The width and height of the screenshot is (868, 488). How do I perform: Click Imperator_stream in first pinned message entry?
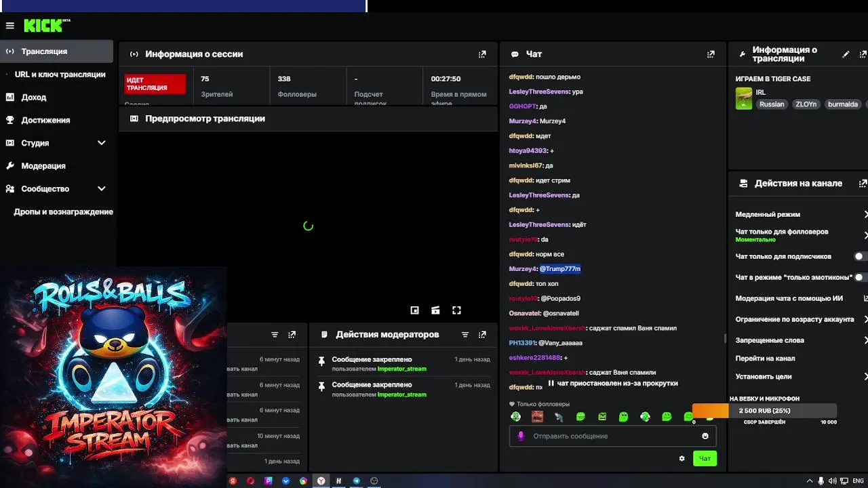click(x=401, y=369)
